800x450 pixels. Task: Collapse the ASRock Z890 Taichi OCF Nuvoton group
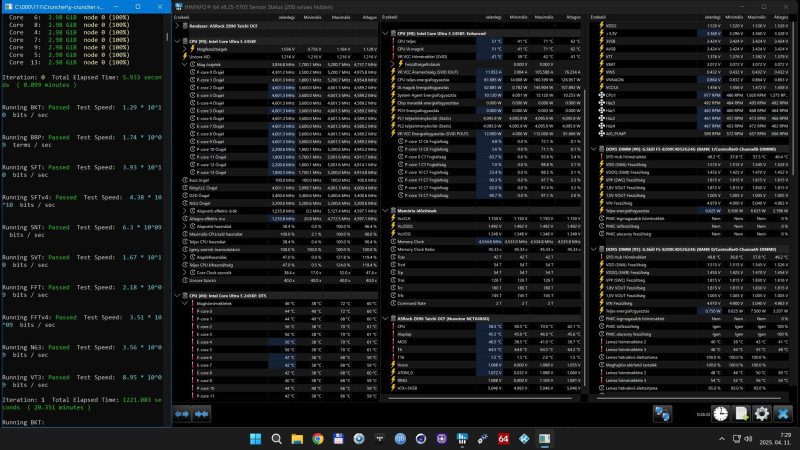(386, 318)
